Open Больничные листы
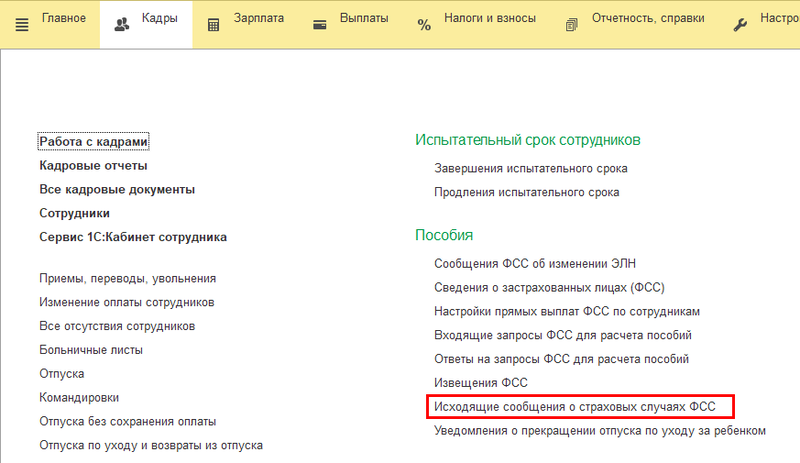800x463 pixels. pos(91,350)
